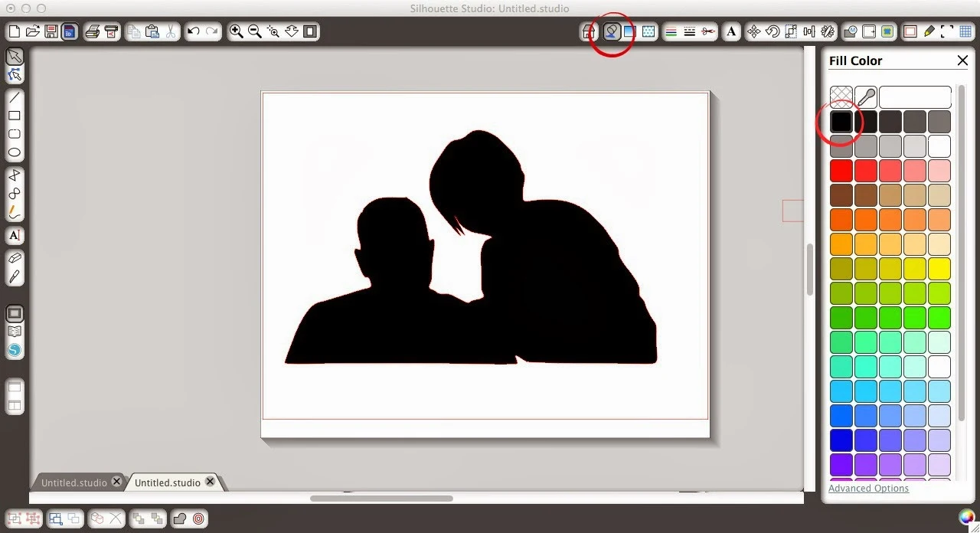Save the project to the library
This screenshot has width=980, height=533.
(x=70, y=31)
